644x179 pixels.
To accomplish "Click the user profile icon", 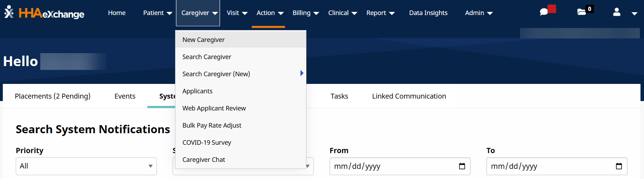I will click(x=617, y=13).
